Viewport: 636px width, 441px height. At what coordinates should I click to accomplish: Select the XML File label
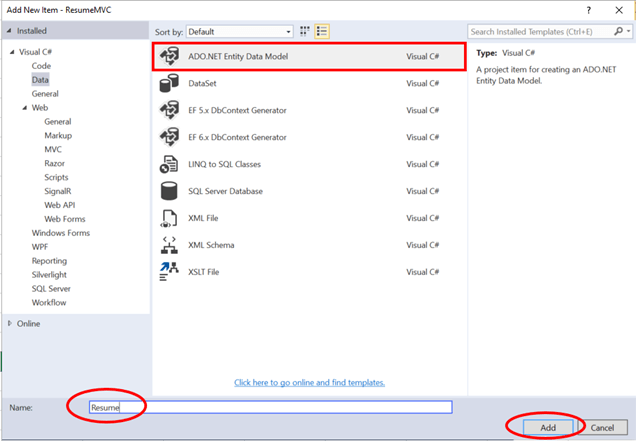coord(203,218)
